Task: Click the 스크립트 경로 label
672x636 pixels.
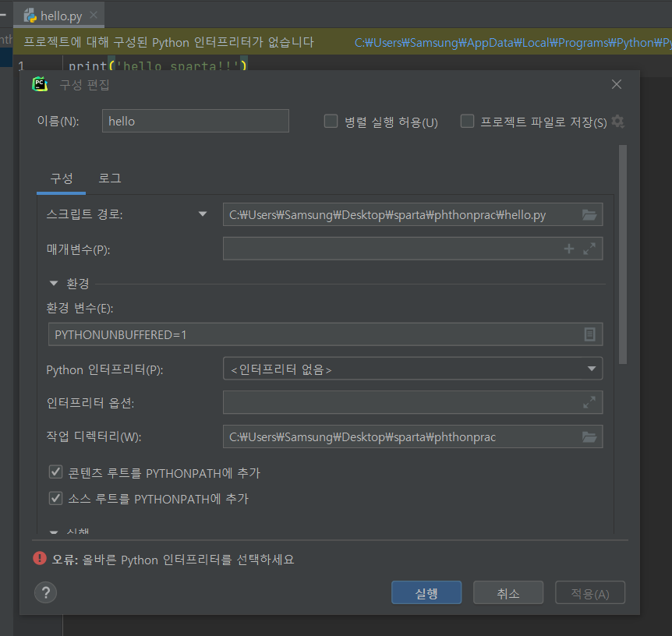Action: coord(84,214)
